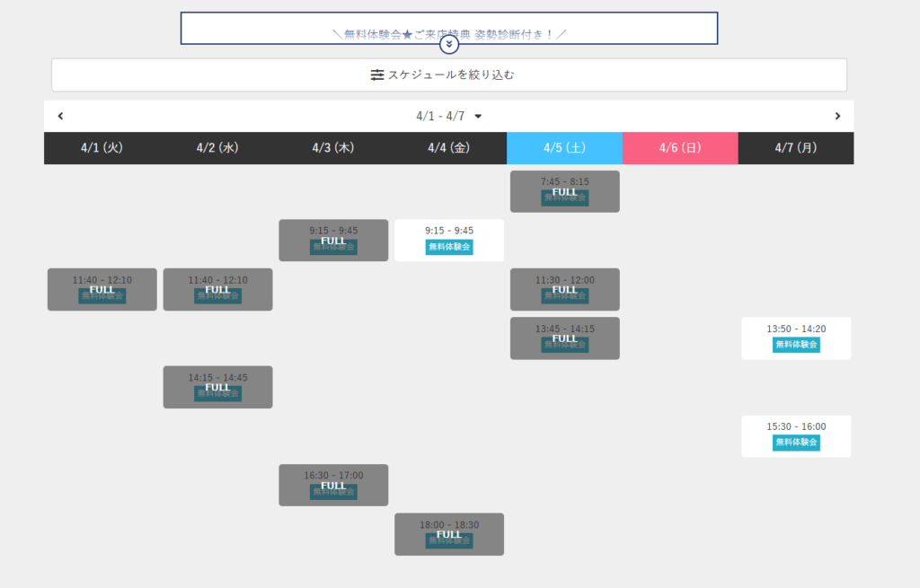Click 無料体験会 tag in Friday 9:15 slot

[449, 247]
